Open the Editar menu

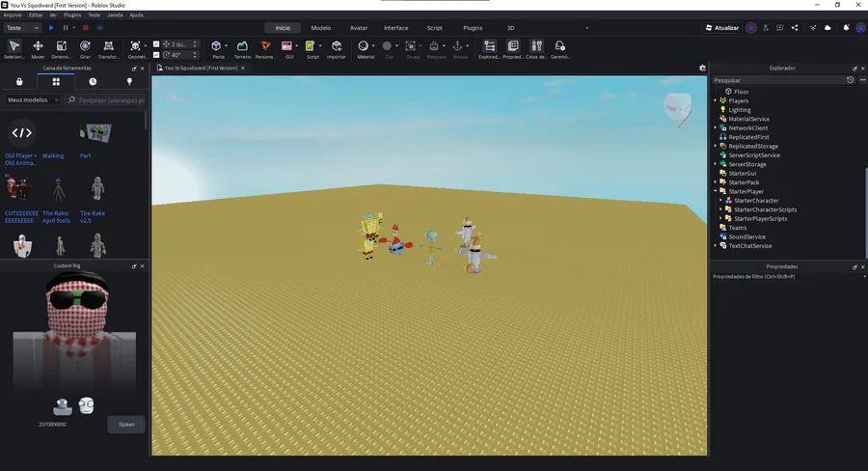click(x=36, y=15)
